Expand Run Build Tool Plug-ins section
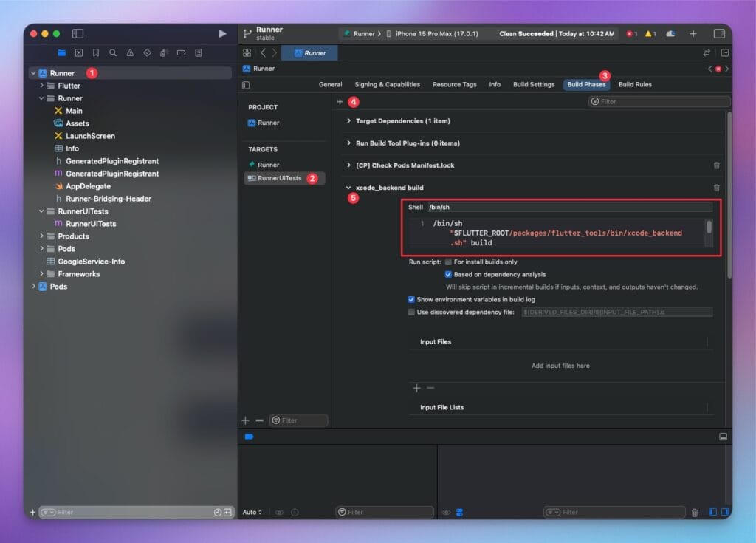Screen dimensions: 756x543 [348, 143]
